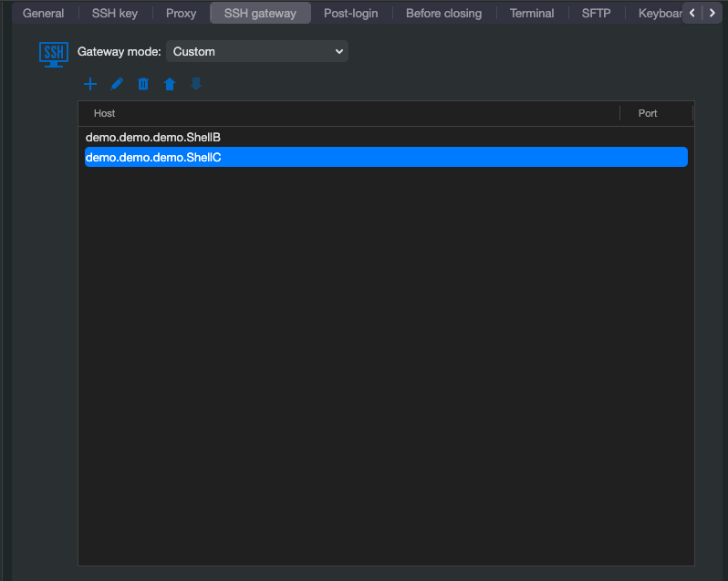Switch to the SSH key tab

[115, 13]
